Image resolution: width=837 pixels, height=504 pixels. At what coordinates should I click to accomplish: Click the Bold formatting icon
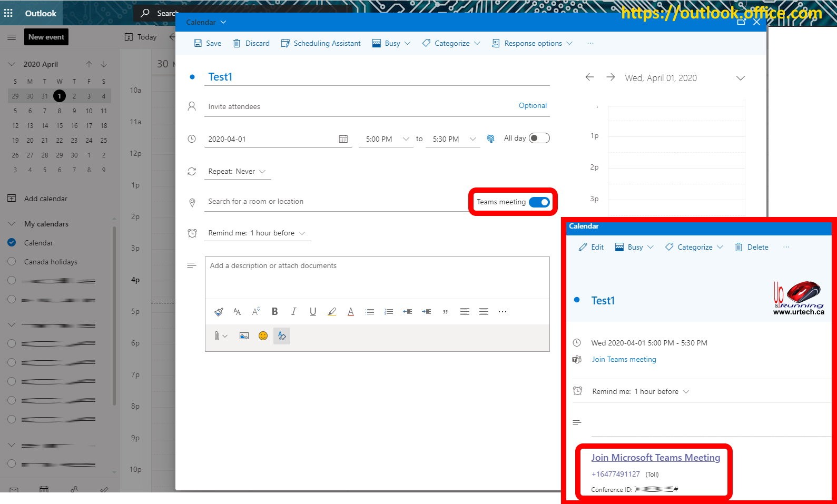[x=274, y=312]
